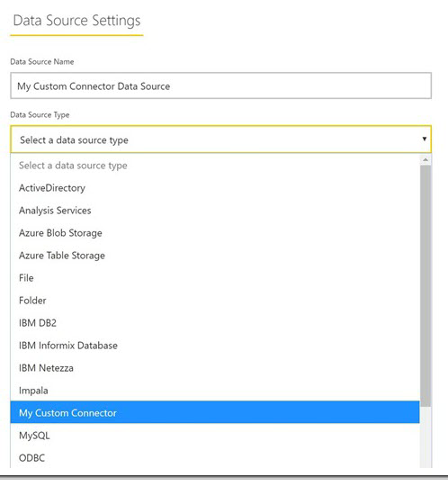Click the Data Source Settings heading tab
Image resolution: width=448 pixels, height=486 pixels.
(x=76, y=21)
